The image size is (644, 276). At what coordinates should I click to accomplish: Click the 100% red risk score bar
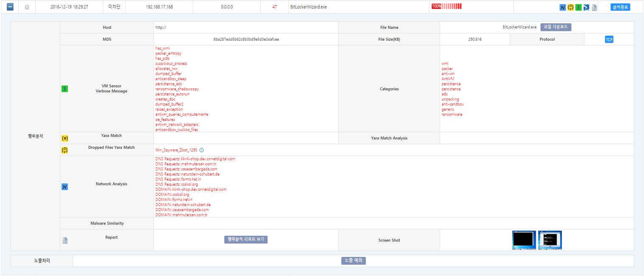(446, 6)
